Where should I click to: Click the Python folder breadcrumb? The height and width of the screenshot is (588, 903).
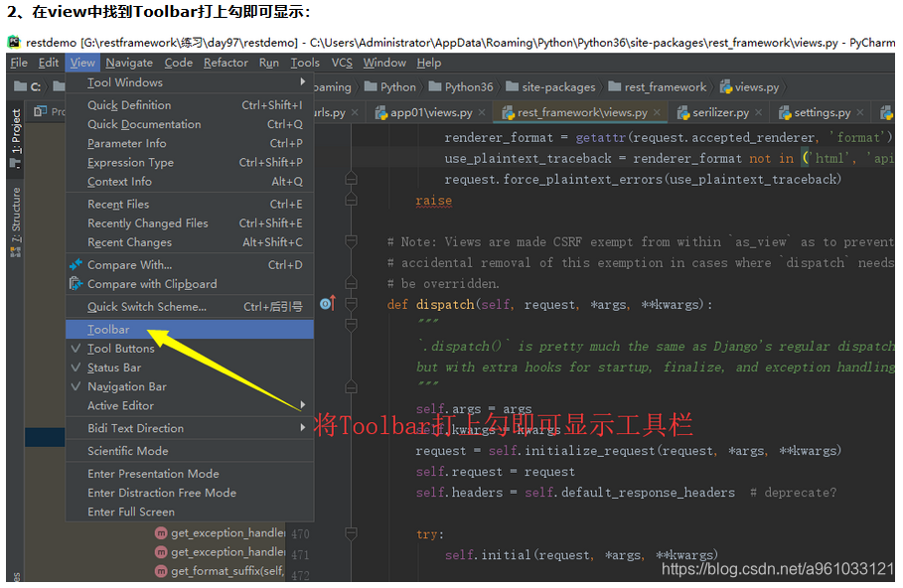pyautogui.click(x=390, y=87)
